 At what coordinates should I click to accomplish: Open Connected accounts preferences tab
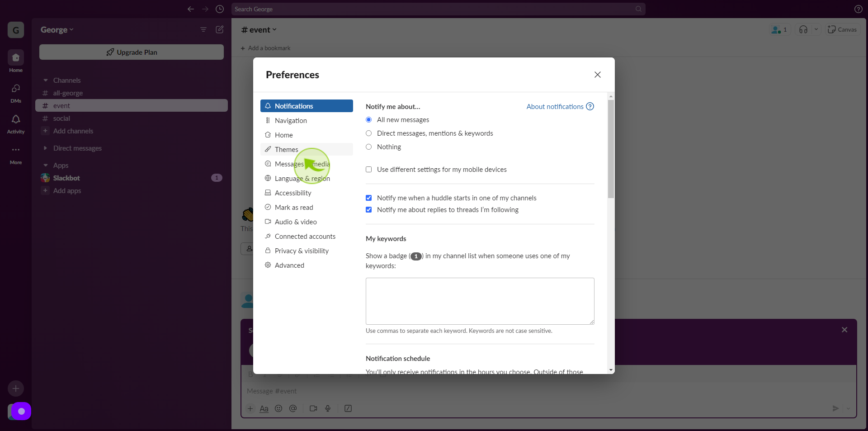[x=307, y=236]
